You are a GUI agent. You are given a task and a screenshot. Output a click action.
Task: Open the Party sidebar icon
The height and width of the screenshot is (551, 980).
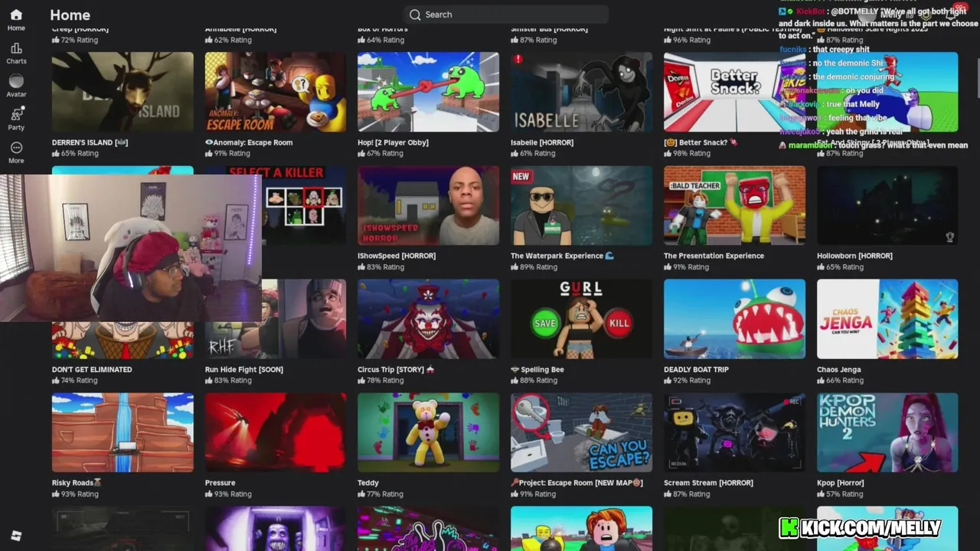click(16, 119)
